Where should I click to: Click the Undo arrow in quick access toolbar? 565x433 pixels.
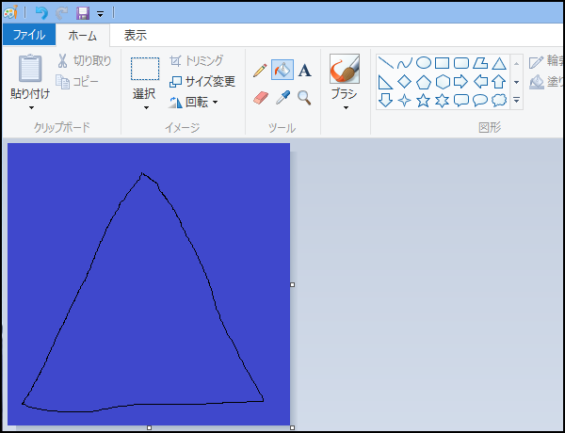pyautogui.click(x=41, y=13)
